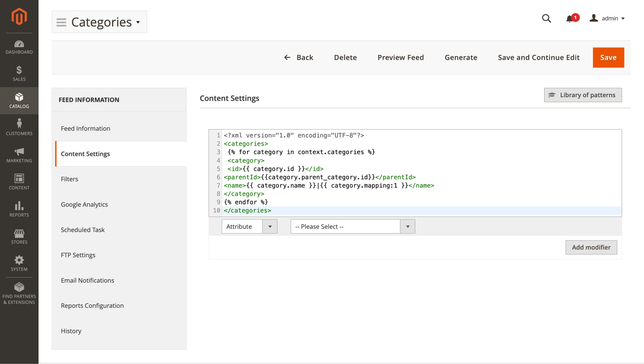The width and height of the screenshot is (644, 364).
Task: Open Find Partners & Extensions
Action: coord(19,292)
